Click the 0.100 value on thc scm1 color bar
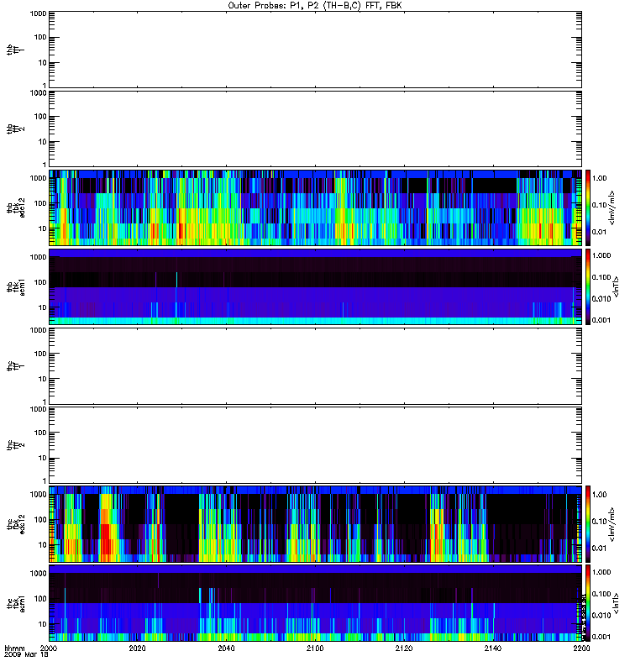Viewport: 630px width, 672px height. (x=601, y=594)
